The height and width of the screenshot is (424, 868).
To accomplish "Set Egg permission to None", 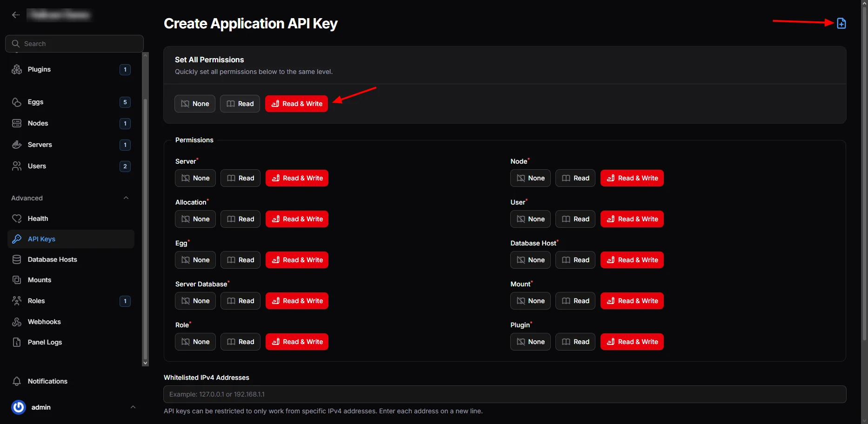I will click(x=195, y=260).
